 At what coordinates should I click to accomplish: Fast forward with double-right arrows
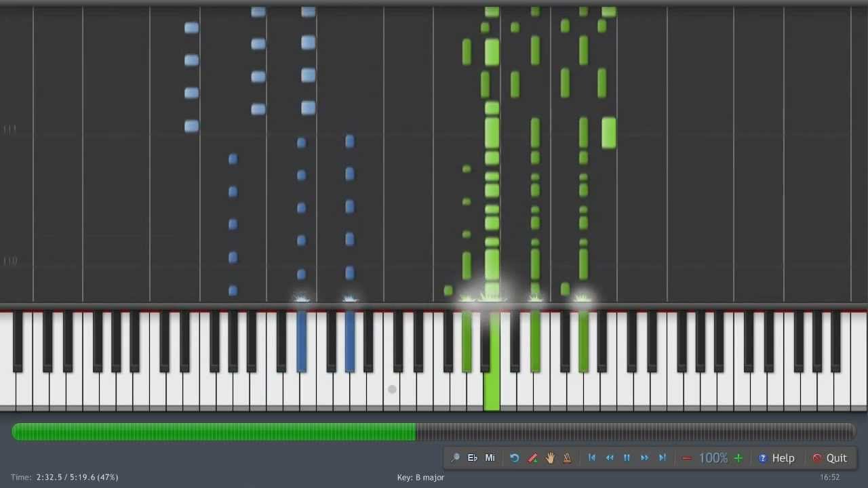click(645, 458)
